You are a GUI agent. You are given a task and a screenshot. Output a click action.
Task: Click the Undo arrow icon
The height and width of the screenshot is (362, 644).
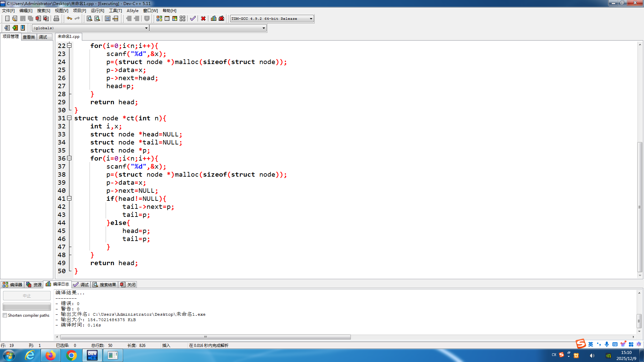click(69, 18)
